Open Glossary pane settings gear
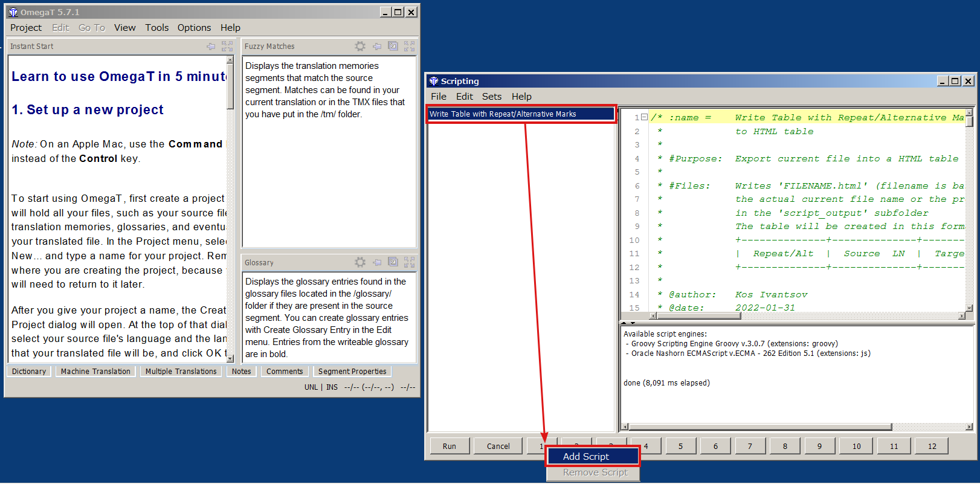This screenshot has width=980, height=484. click(x=360, y=262)
